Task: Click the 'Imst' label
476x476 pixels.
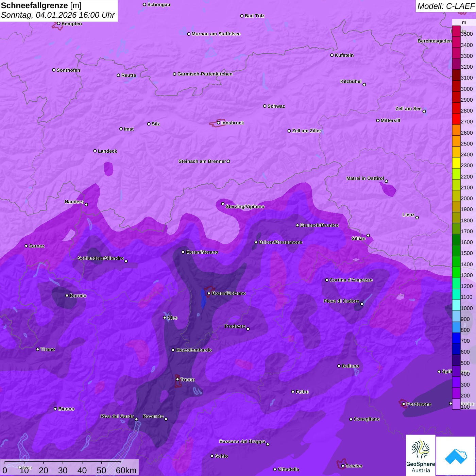Action: [129, 129]
